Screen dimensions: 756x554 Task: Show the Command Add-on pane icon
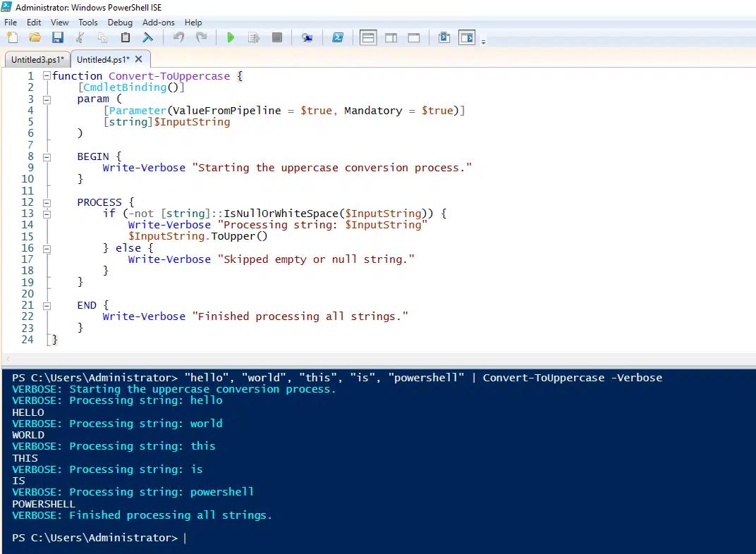pyautogui.click(x=467, y=37)
